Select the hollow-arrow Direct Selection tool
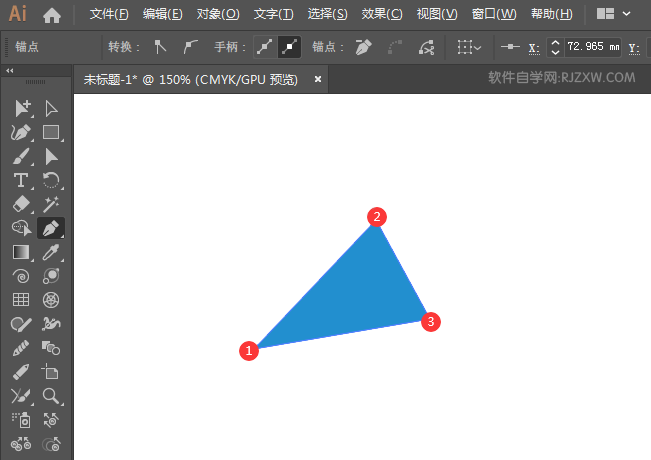The width and height of the screenshot is (651, 460). (51, 108)
